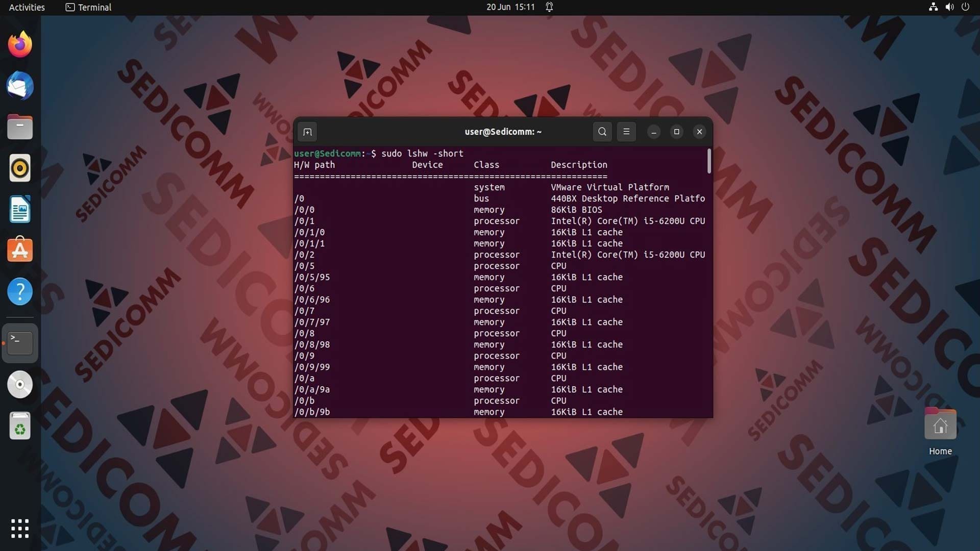Click the 'Class' column header

(x=486, y=165)
